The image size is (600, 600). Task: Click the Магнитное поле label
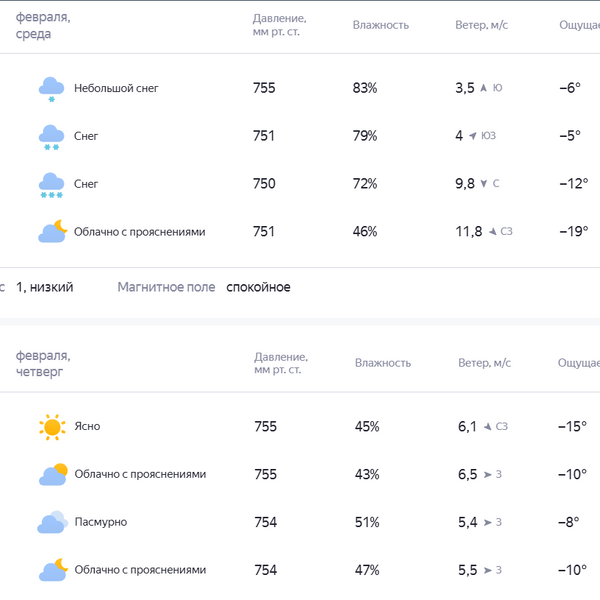166,288
